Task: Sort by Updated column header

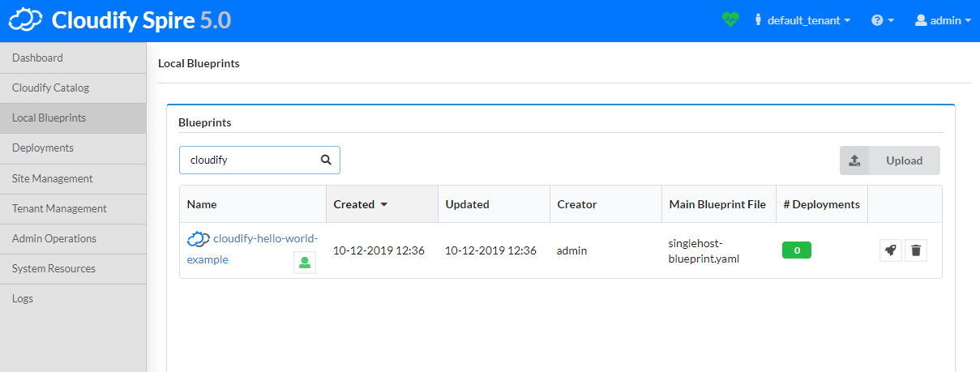Action: (x=494, y=204)
